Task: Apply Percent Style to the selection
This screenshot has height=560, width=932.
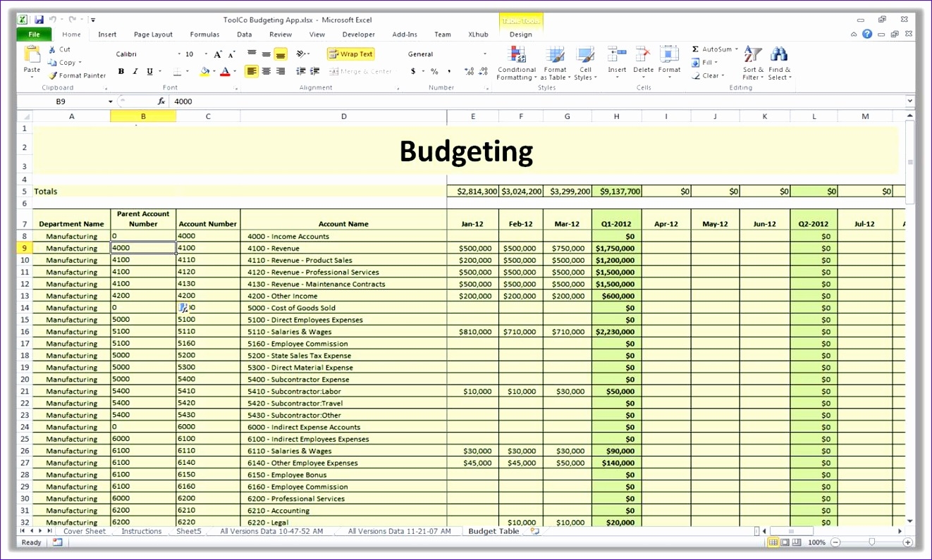Action: click(x=434, y=71)
